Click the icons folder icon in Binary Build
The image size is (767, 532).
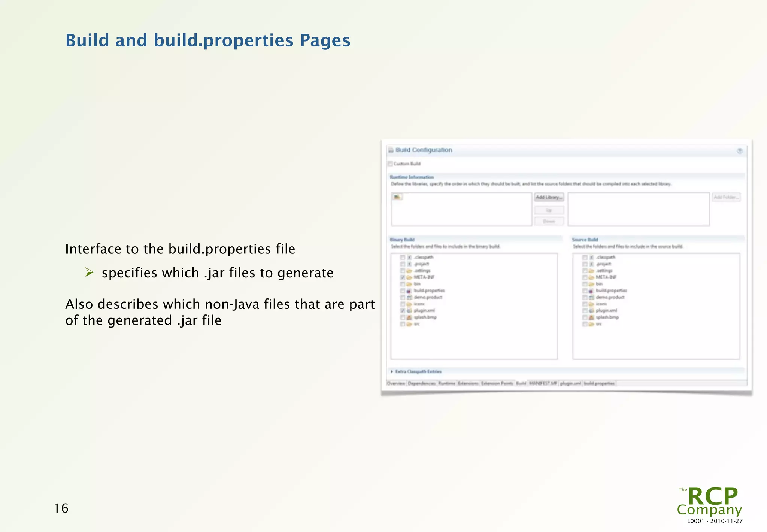[409, 304]
